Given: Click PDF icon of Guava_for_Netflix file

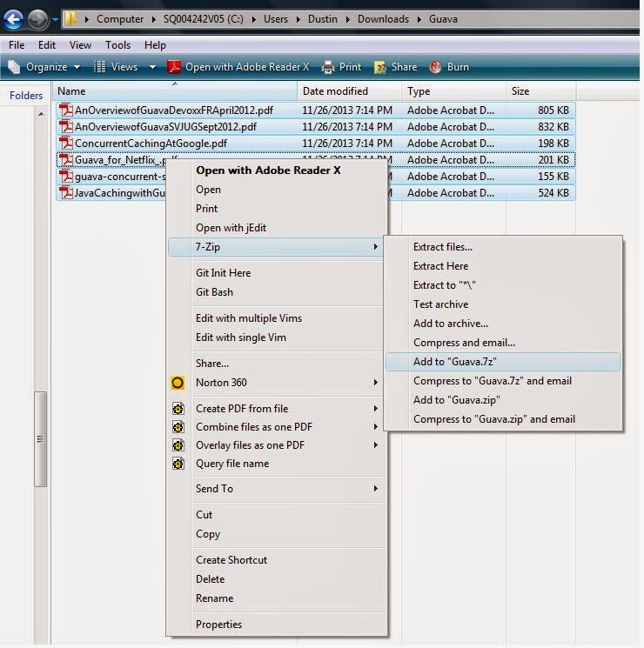Looking at the screenshot, I should click(x=66, y=159).
